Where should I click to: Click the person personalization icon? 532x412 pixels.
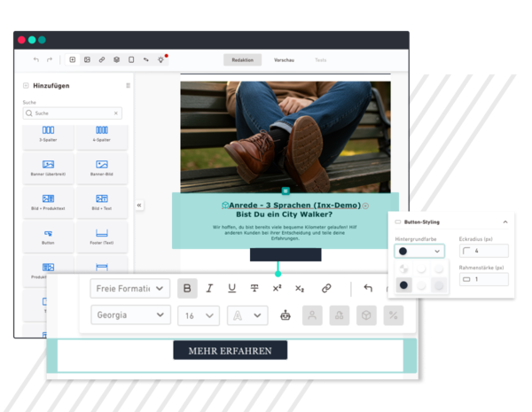coord(312,315)
